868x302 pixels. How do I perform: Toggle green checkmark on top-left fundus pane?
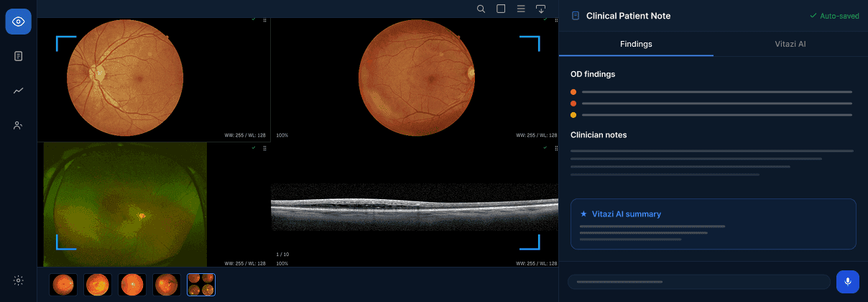point(254,19)
